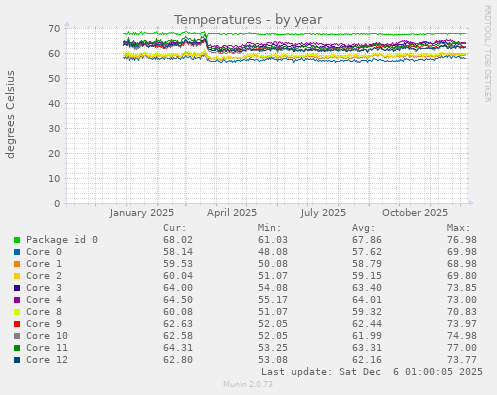Click the 'degrees Celsius' axis label
The image size is (497, 395).
(x=10, y=114)
